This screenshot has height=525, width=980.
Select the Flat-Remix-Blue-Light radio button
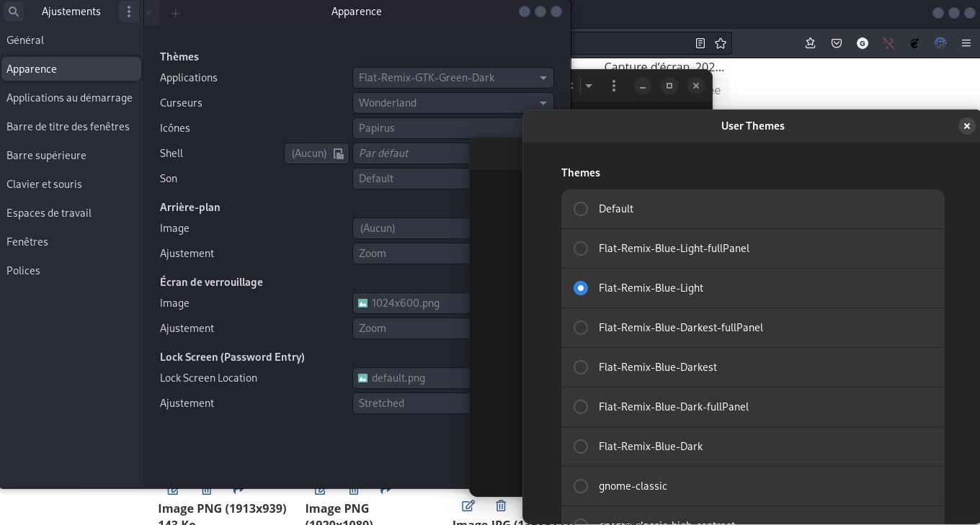point(581,288)
